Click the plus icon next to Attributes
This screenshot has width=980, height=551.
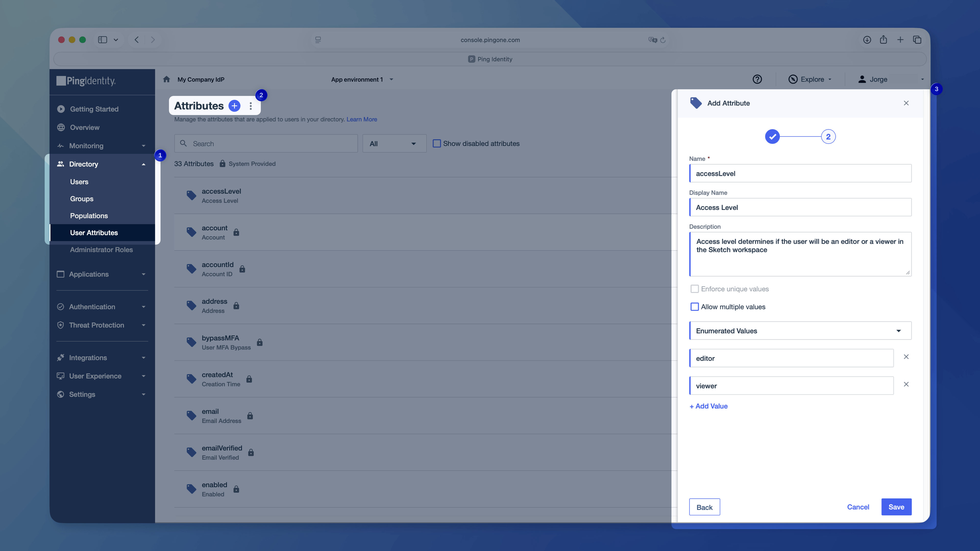(234, 106)
